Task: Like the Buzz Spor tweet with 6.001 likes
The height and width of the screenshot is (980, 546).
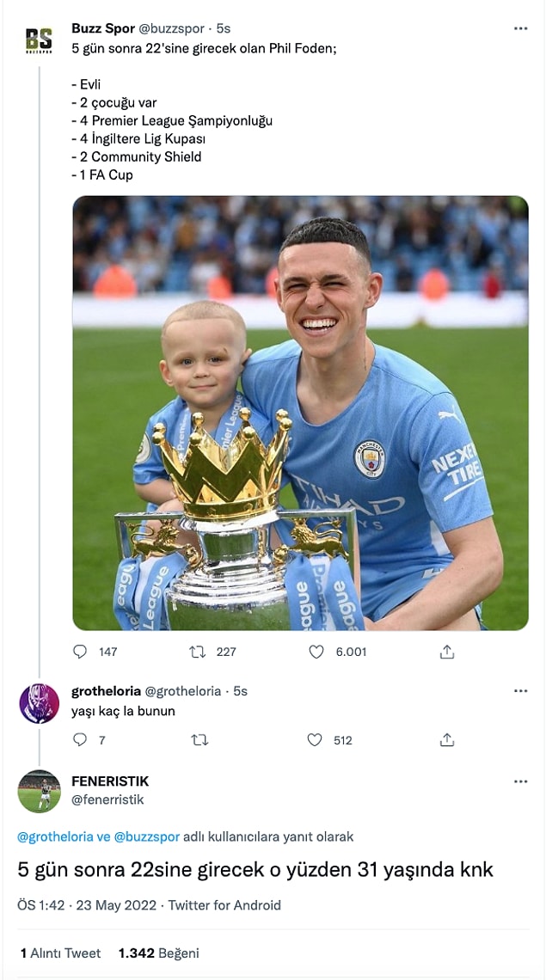Action: point(316,652)
